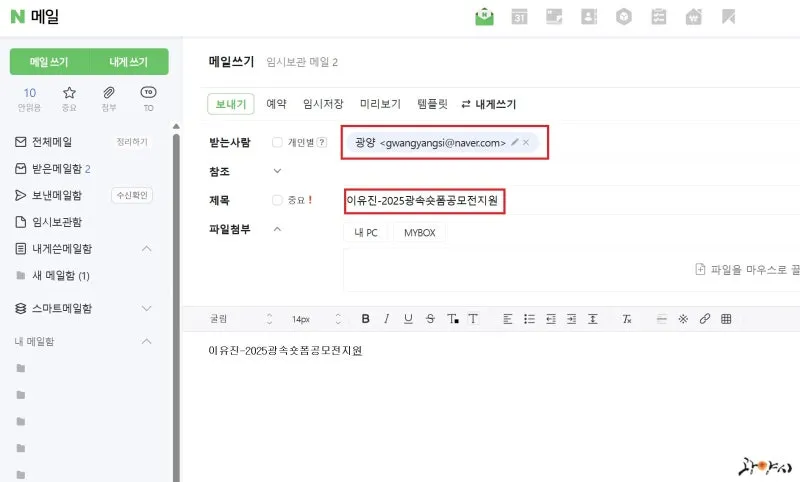Remove recipient gwangyangsi@naver.com with X

point(526,143)
